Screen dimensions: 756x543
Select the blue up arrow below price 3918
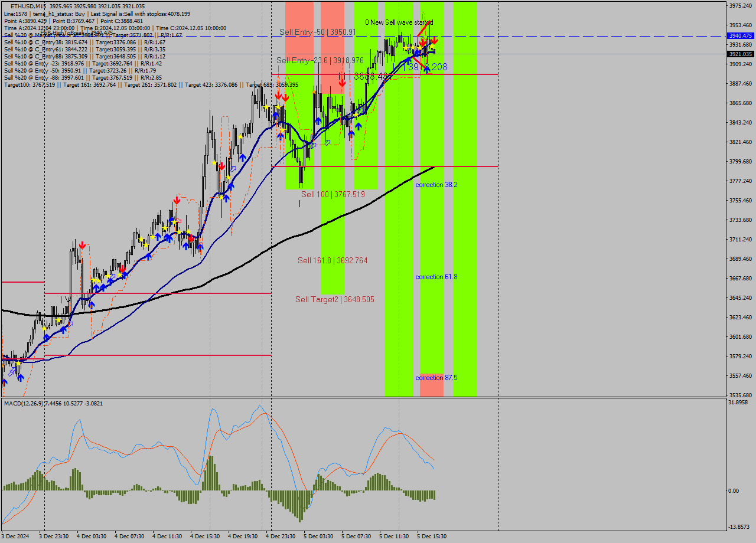pos(426,70)
